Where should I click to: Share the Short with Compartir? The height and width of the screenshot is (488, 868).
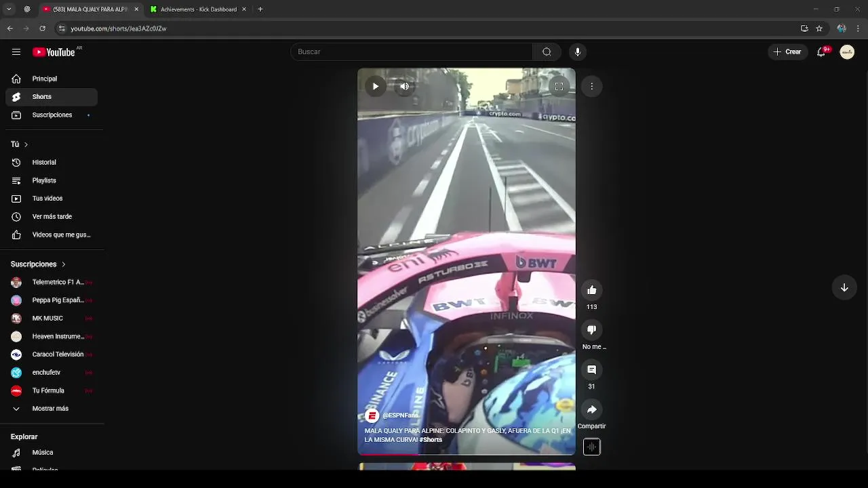coord(592,409)
